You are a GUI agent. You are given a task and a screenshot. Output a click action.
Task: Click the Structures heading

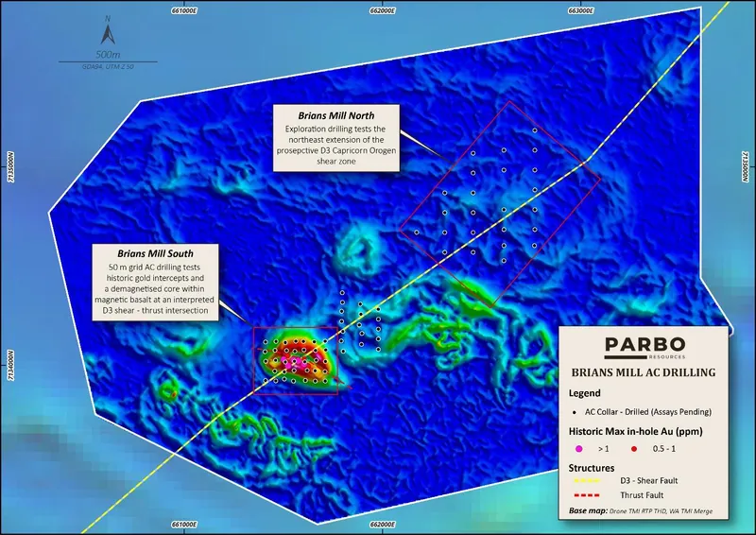[x=592, y=468]
